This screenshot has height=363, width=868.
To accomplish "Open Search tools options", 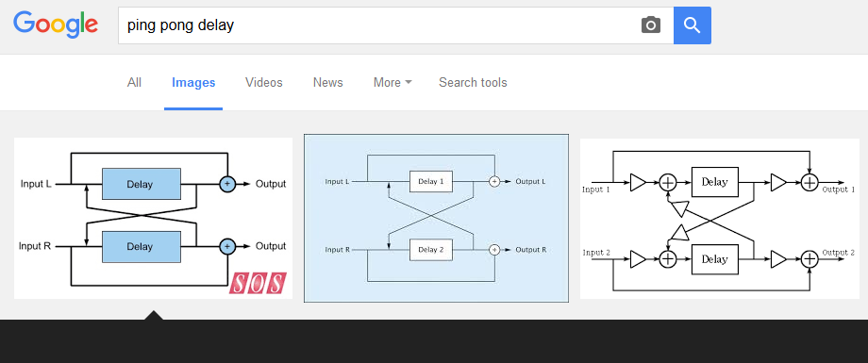I will point(473,82).
